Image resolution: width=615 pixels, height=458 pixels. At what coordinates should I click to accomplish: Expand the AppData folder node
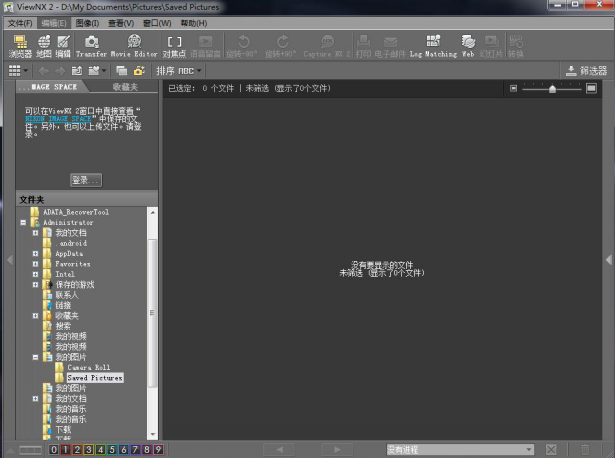pyautogui.click(x=35, y=254)
